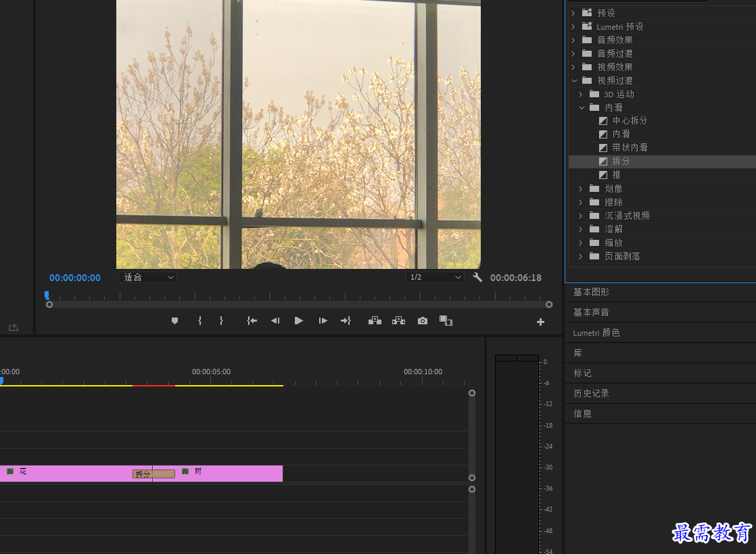Click the timeline ruler at 00:00:05:00

[211, 372]
